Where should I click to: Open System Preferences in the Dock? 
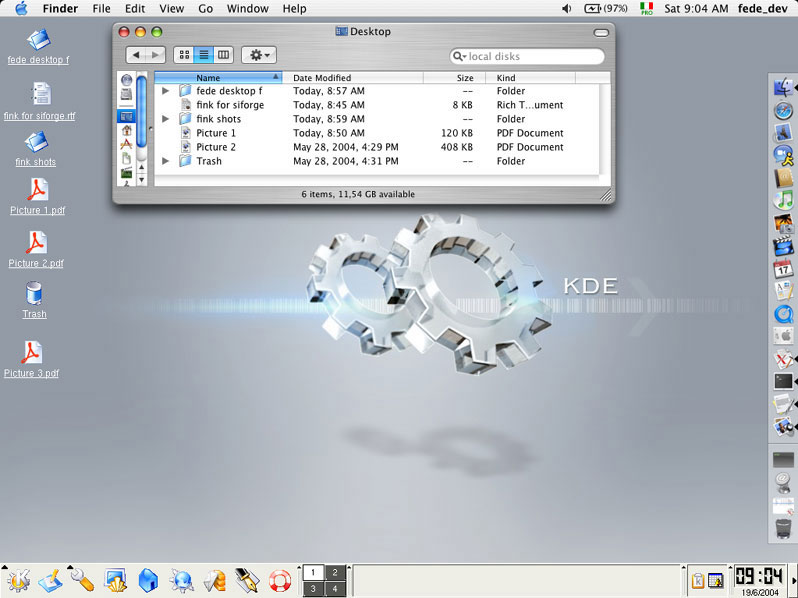click(783, 336)
